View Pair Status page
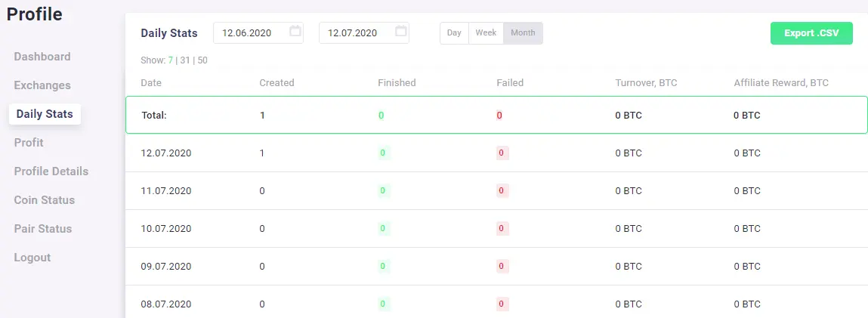Image resolution: width=868 pixels, height=318 pixels. pyautogui.click(x=42, y=229)
